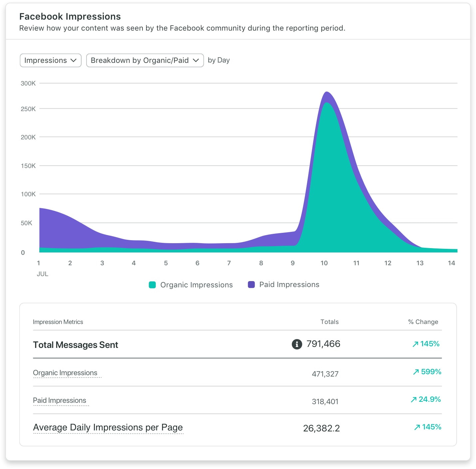Click the Organic Impressions metric link
The image size is (476, 469).
coord(65,373)
